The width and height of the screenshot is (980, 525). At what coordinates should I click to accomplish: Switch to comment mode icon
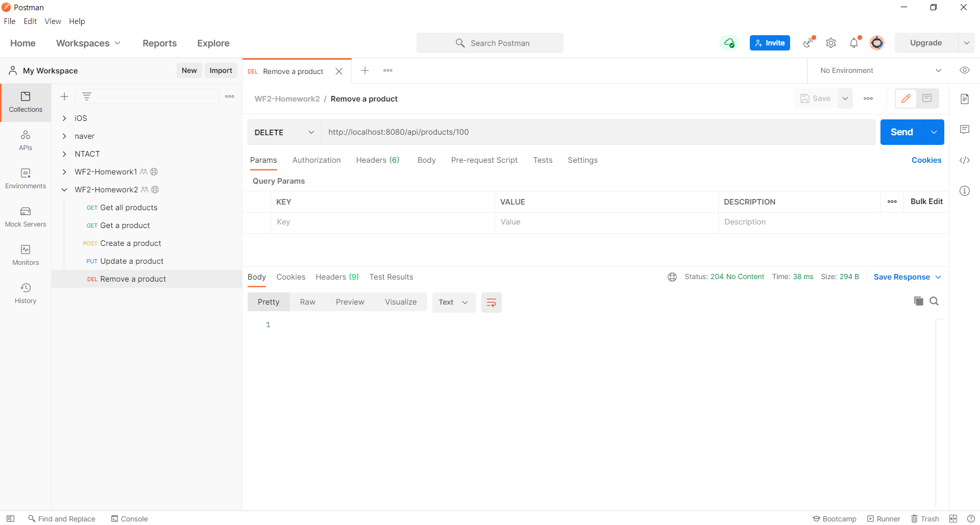tap(927, 98)
